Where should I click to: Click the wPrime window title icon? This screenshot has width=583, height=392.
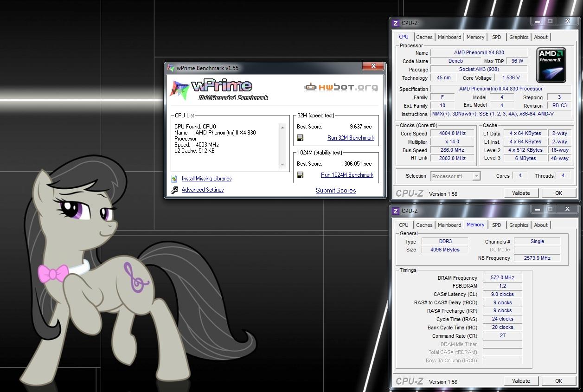click(x=171, y=68)
